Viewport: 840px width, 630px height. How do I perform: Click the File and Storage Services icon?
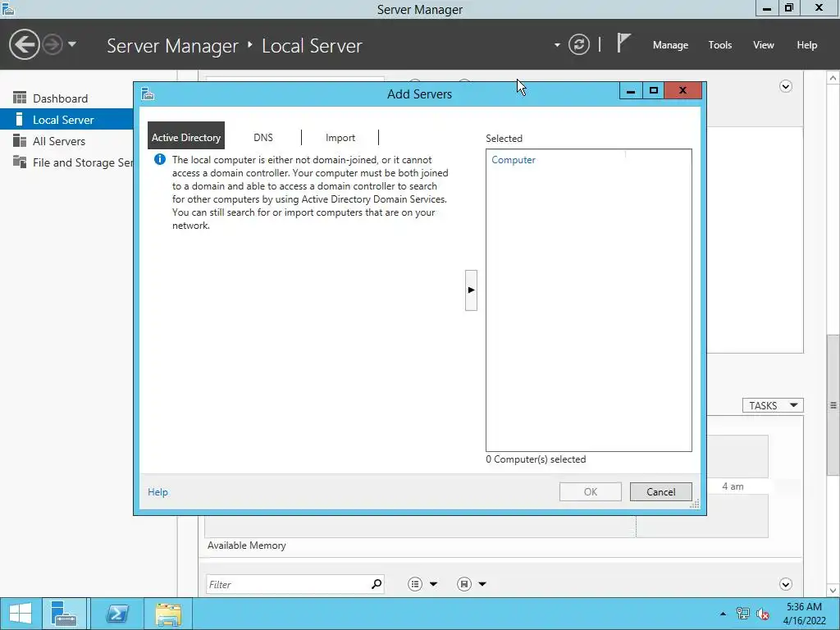pyautogui.click(x=20, y=162)
